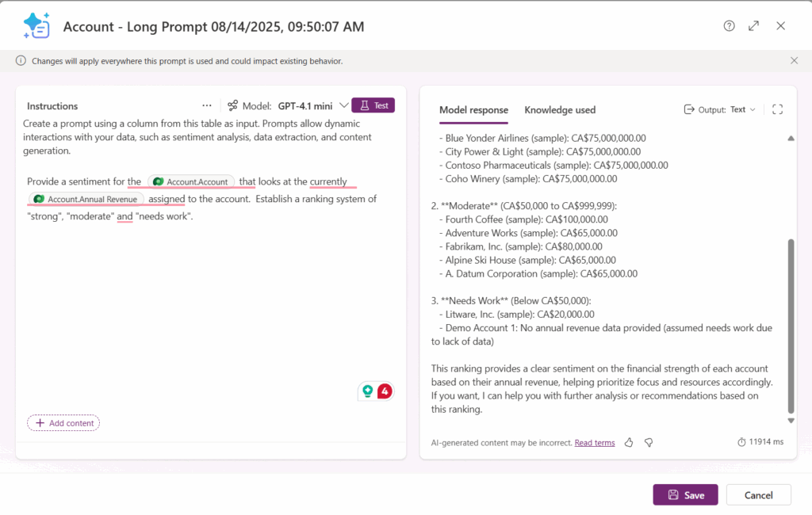Click the green editor assistant icon
The image size is (812, 515).
368,391
